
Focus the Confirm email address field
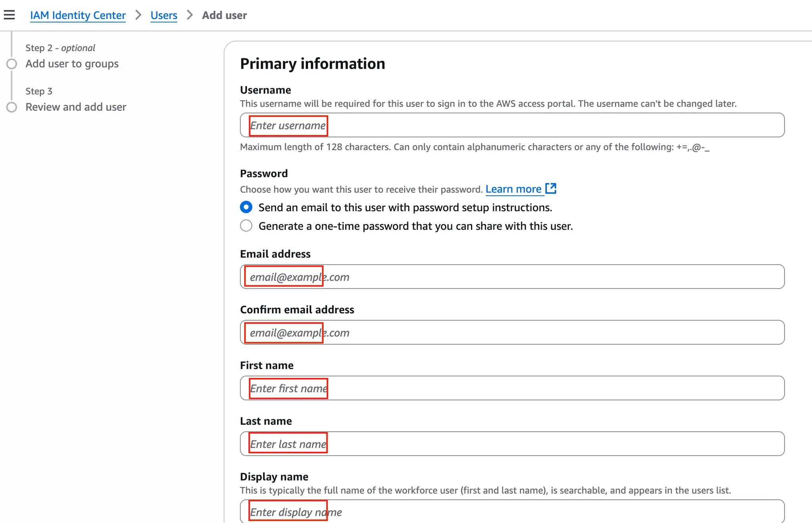pyautogui.click(x=512, y=332)
